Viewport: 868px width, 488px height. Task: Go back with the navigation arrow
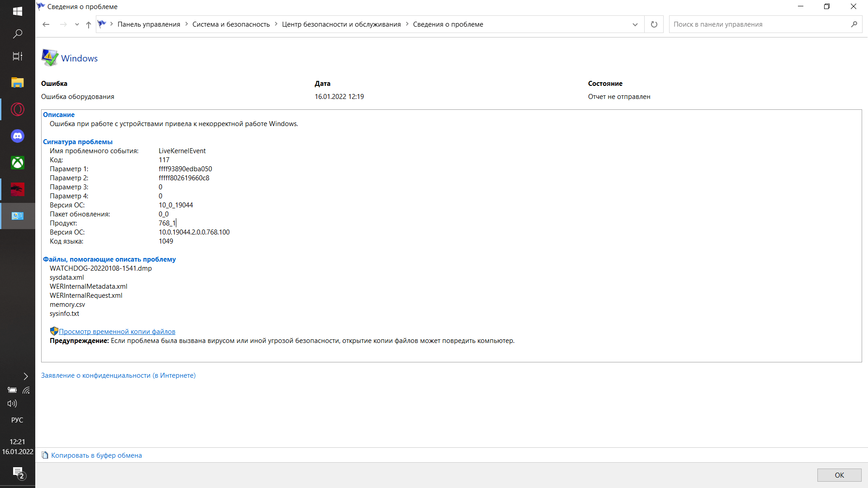point(46,24)
